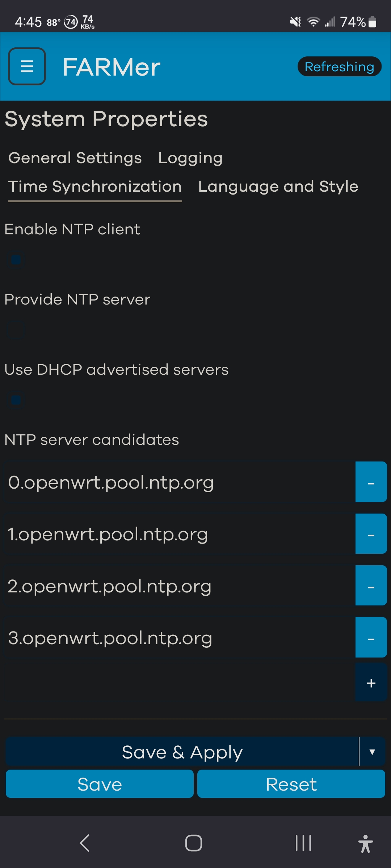This screenshot has height=868, width=391.
Task: Switch to the Logging tab
Action: click(190, 158)
